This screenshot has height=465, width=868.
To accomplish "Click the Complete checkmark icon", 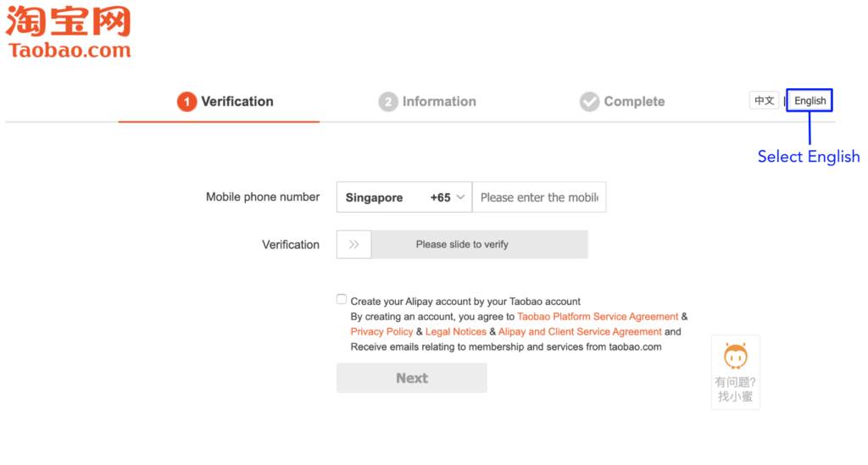I will click(x=589, y=102).
